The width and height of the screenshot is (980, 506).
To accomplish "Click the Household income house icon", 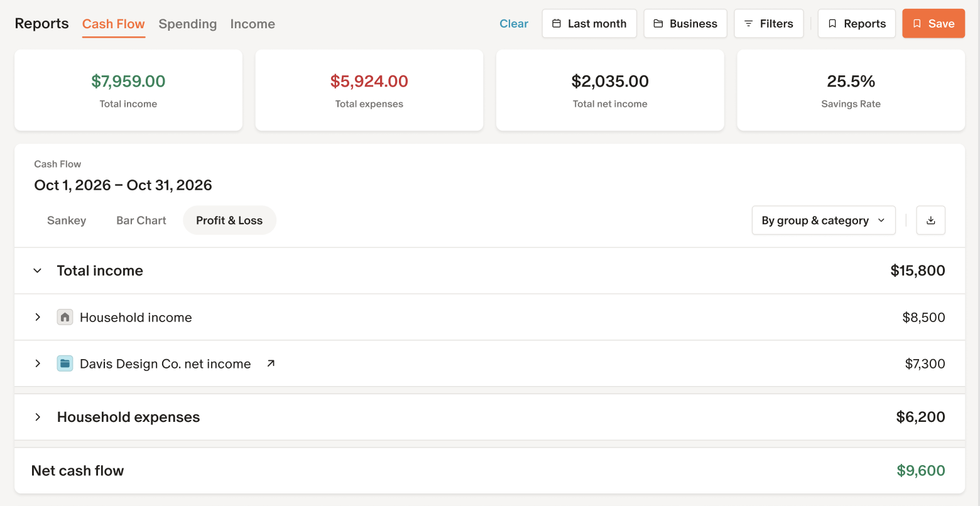I will coord(65,317).
